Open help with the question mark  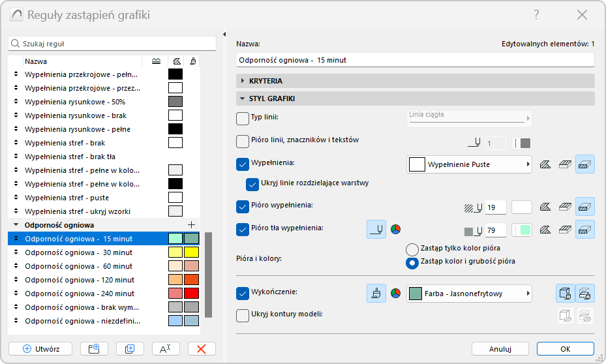[536, 15]
